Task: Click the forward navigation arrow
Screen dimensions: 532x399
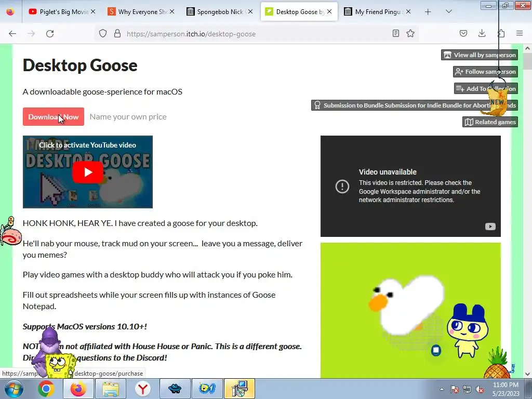Action: (31, 34)
